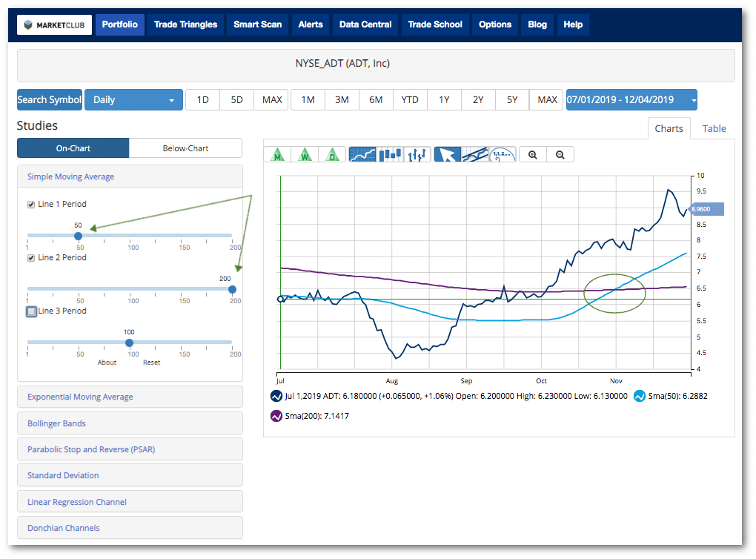Click the 8.9600 current price label

[707, 209]
